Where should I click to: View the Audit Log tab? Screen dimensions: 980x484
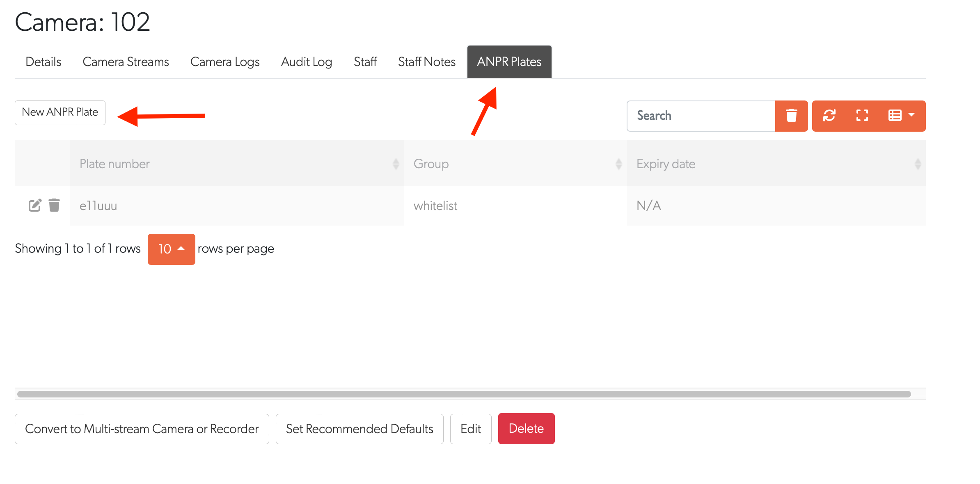[x=307, y=62]
